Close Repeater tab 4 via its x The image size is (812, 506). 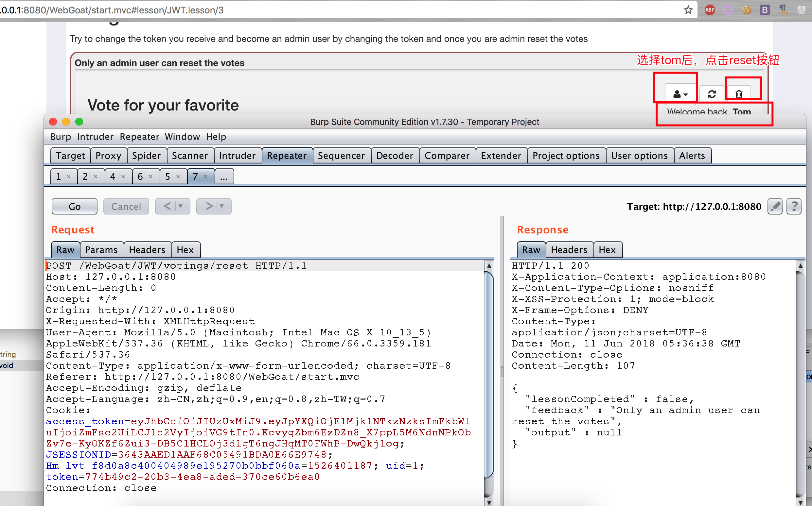[x=123, y=177]
